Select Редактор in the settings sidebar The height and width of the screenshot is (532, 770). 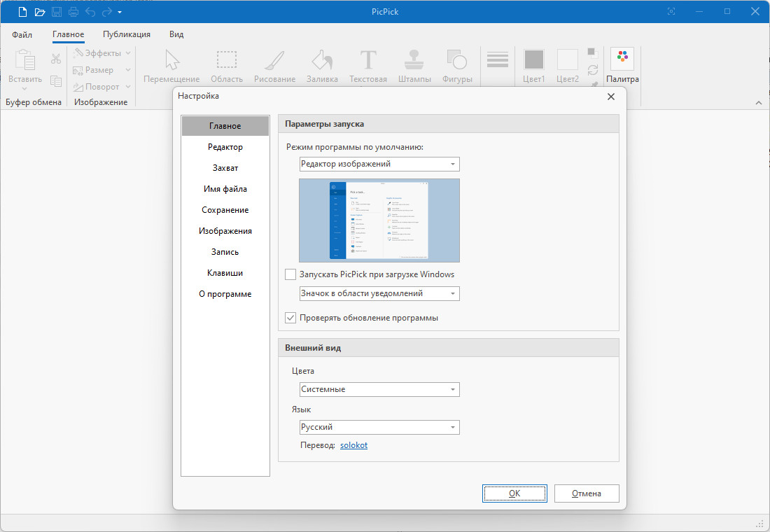tap(225, 147)
